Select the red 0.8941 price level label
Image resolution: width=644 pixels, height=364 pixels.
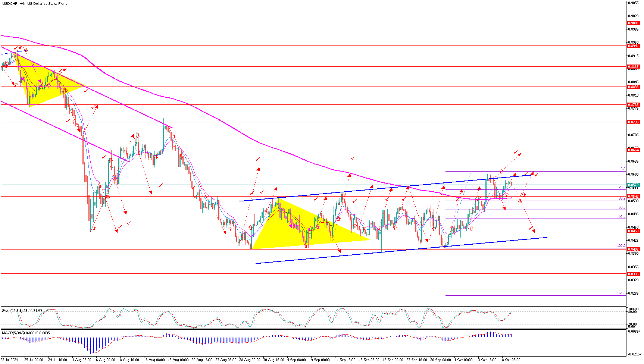coord(633,46)
